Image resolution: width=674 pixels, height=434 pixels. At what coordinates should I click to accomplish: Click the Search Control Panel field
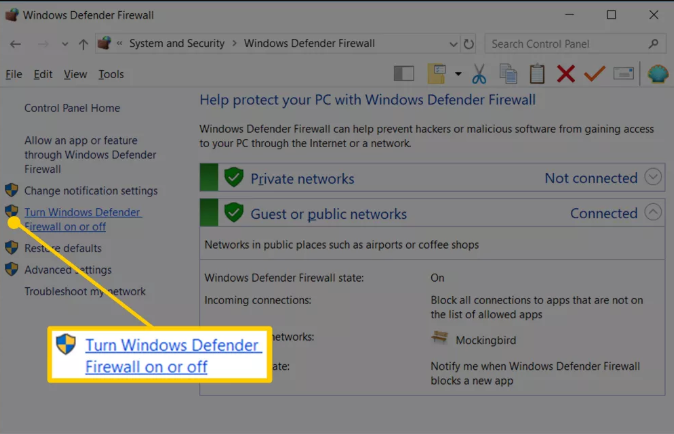575,44
